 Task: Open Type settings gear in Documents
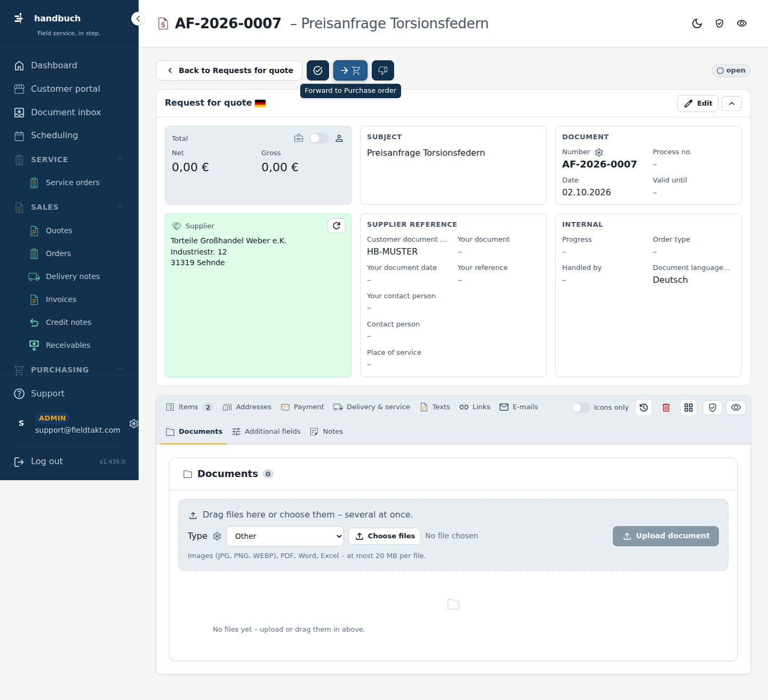217,536
